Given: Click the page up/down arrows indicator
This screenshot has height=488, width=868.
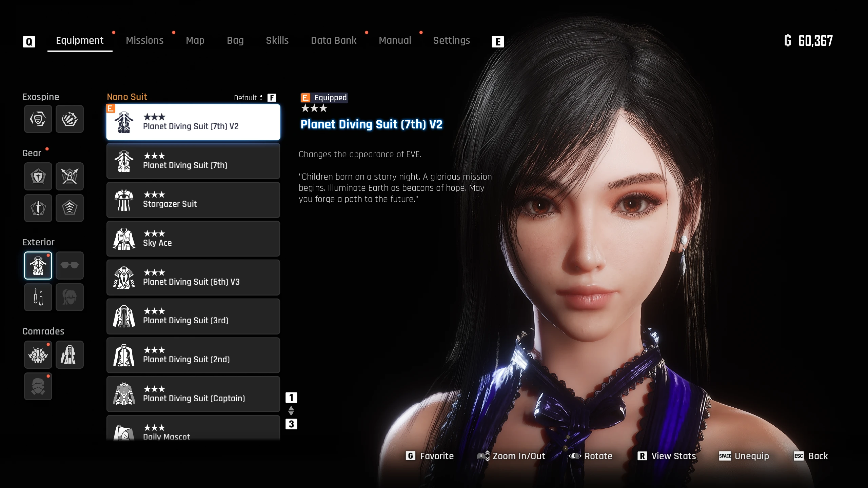Looking at the screenshot, I should click(291, 411).
